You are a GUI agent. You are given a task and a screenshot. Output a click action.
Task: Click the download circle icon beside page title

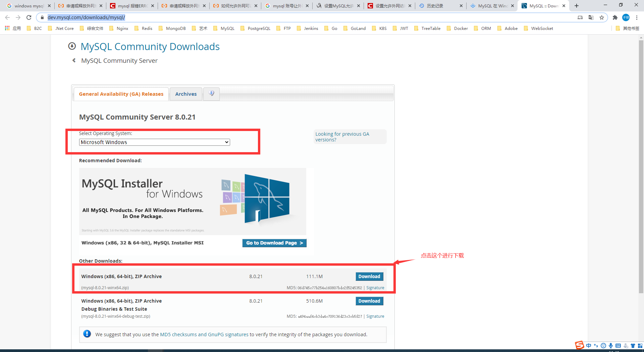click(x=72, y=46)
